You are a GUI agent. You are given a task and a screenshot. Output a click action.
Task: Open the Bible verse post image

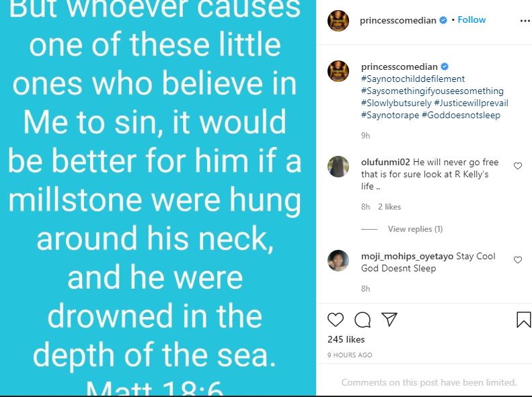click(x=158, y=198)
